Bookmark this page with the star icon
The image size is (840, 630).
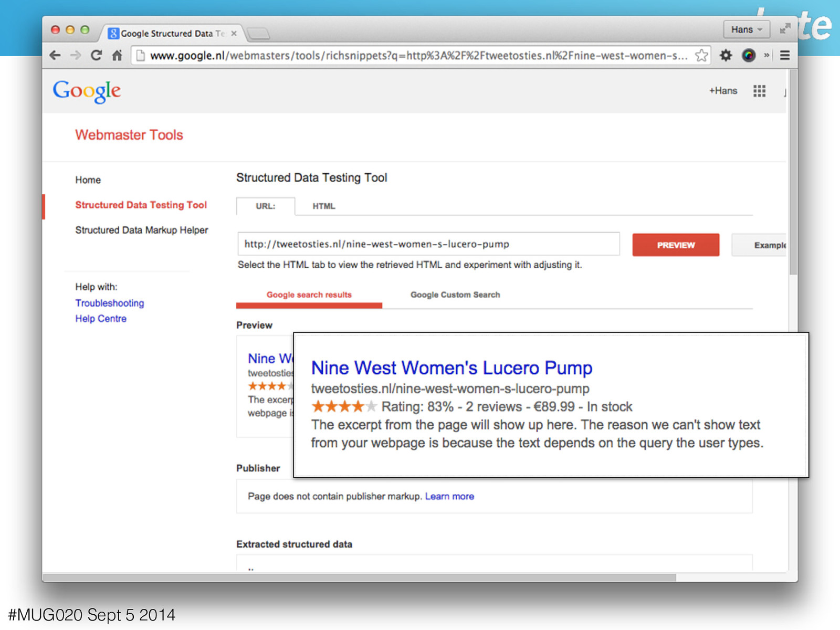tap(701, 55)
